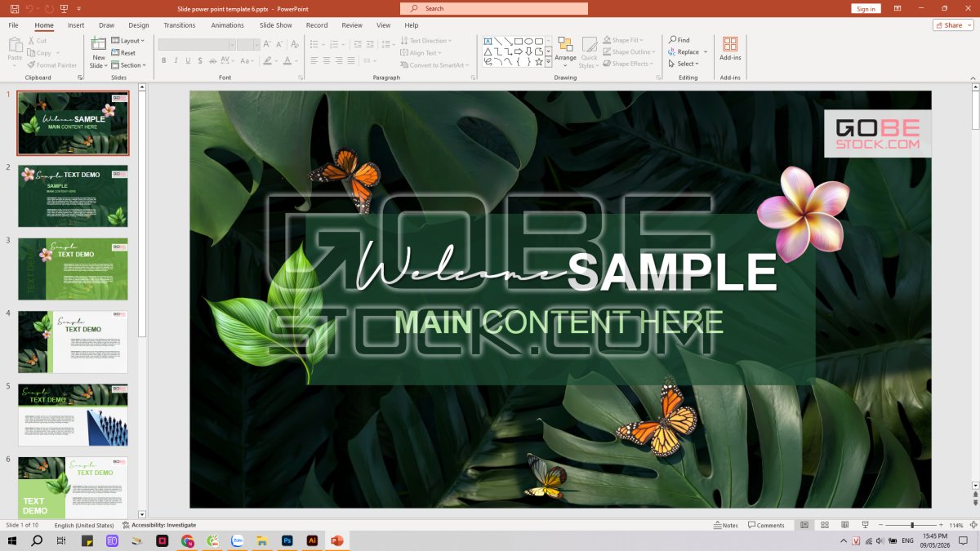Screen dimensions: 980x551
Task: Select slide 2 thumbnail
Action: pyautogui.click(x=73, y=196)
